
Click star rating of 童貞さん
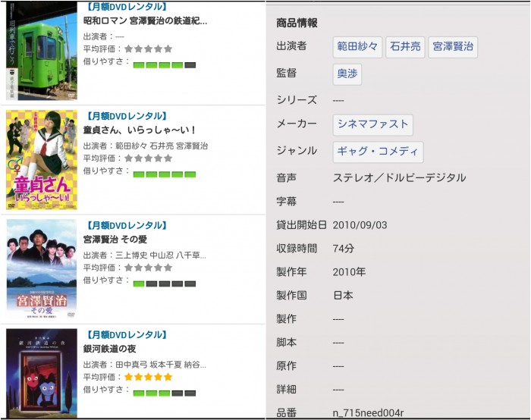[149, 158]
